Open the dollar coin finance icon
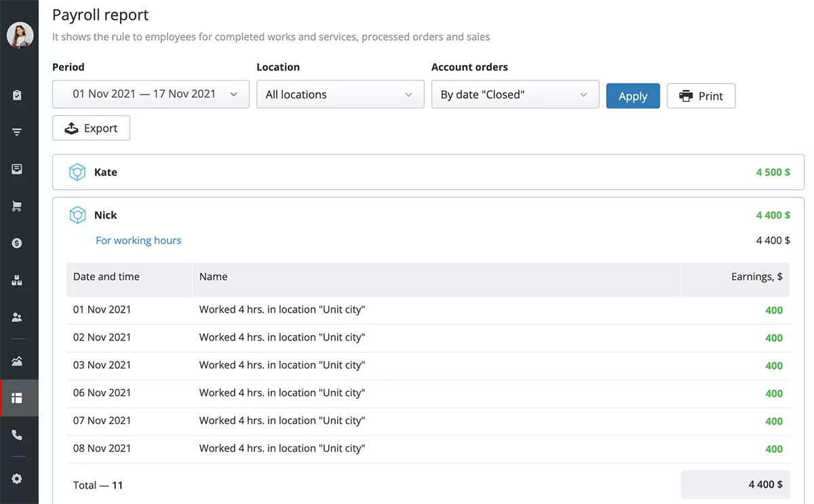Viewport: 814px width, 504px height. pos(18,244)
